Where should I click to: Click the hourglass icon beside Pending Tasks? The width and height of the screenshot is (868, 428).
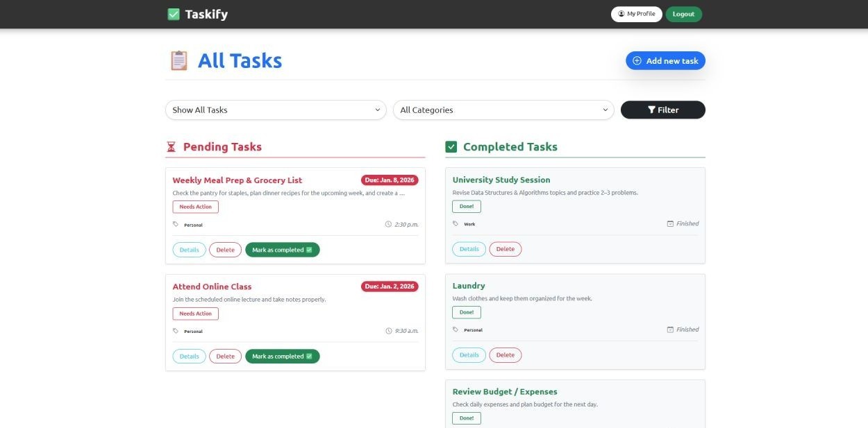[x=171, y=146]
